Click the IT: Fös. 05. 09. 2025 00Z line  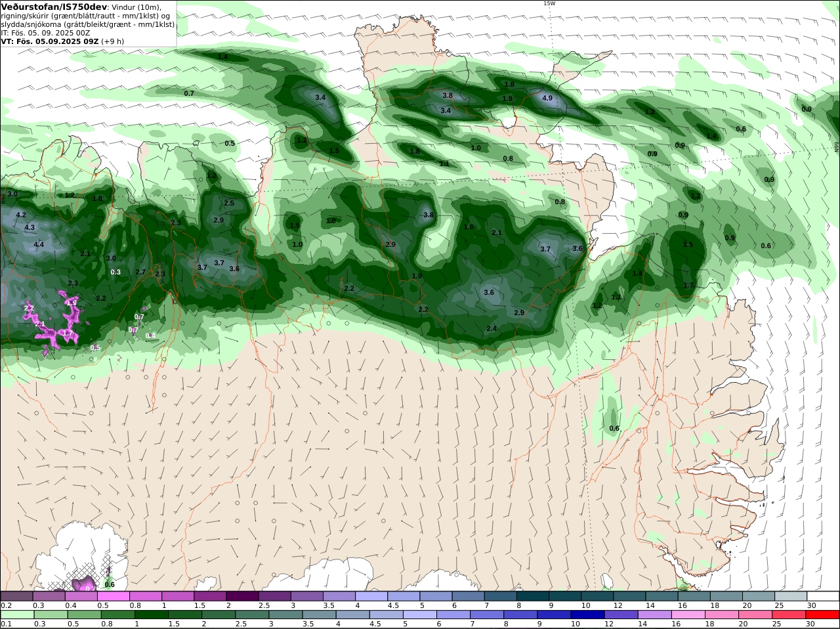coord(45,33)
